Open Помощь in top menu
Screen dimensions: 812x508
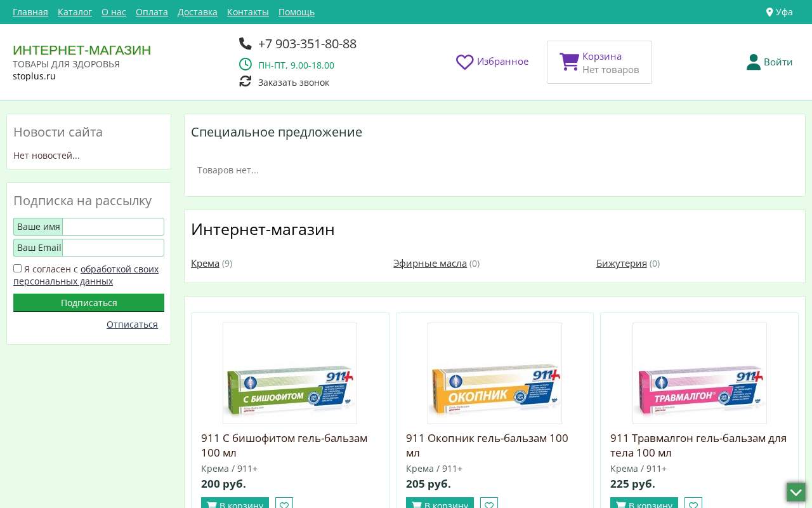(x=296, y=12)
